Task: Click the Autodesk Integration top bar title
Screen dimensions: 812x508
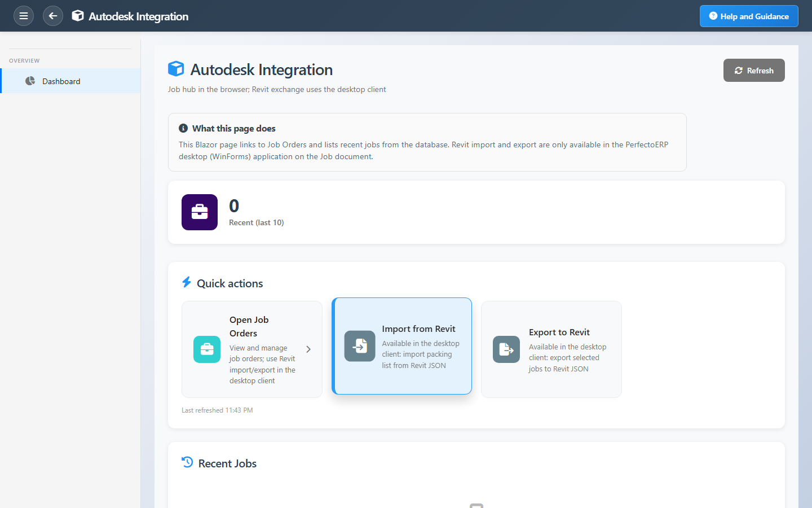Action: [139, 16]
